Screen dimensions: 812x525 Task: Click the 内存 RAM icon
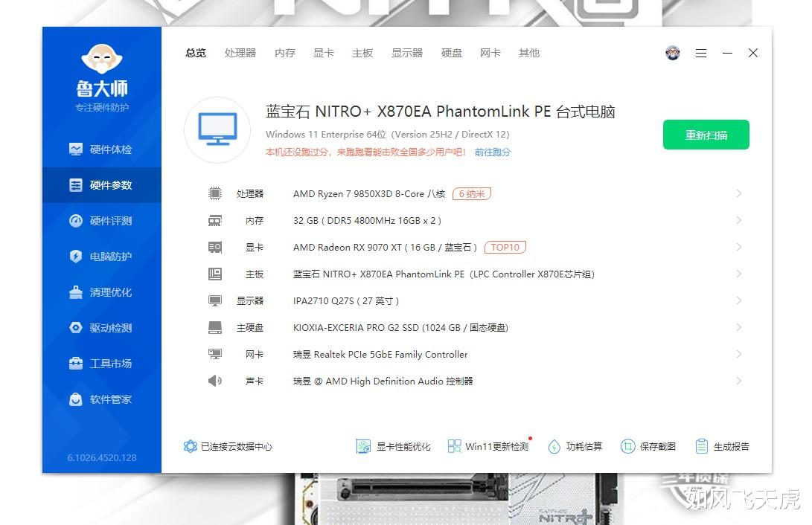[215, 220]
